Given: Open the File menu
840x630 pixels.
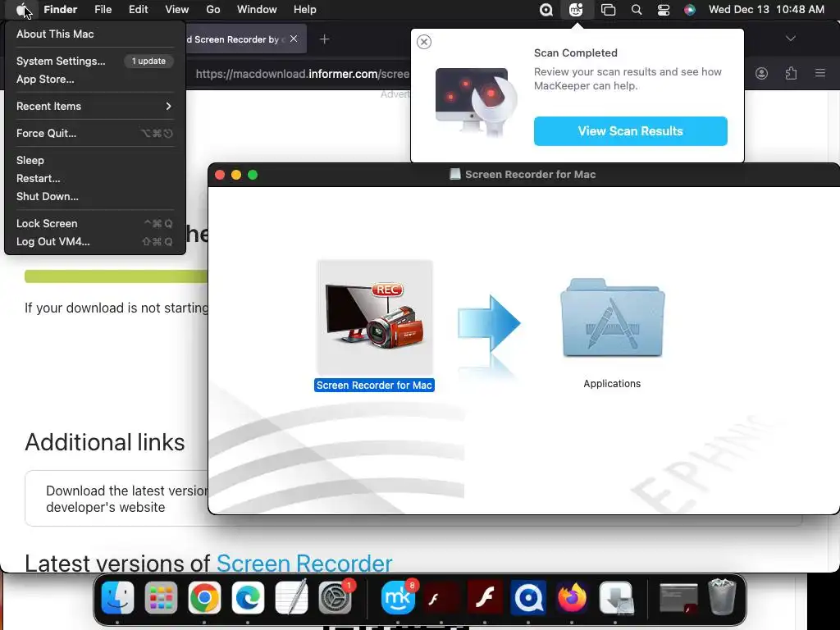Looking at the screenshot, I should (103, 10).
